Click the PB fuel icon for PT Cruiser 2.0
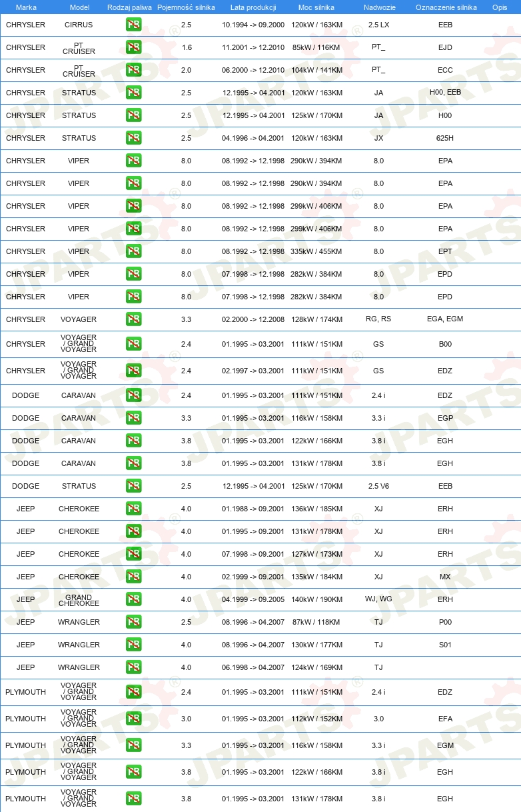The width and height of the screenshot is (521, 812). 133,71
